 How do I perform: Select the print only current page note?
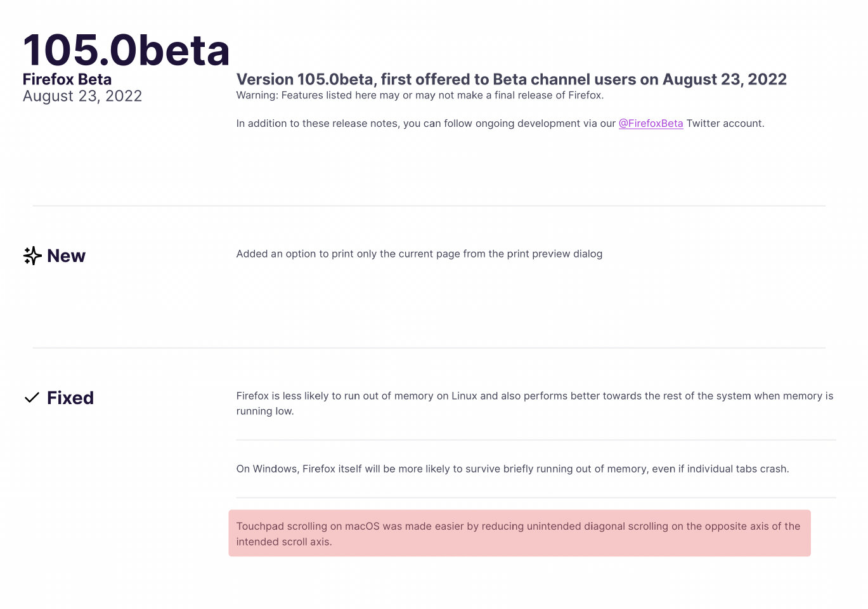419,254
